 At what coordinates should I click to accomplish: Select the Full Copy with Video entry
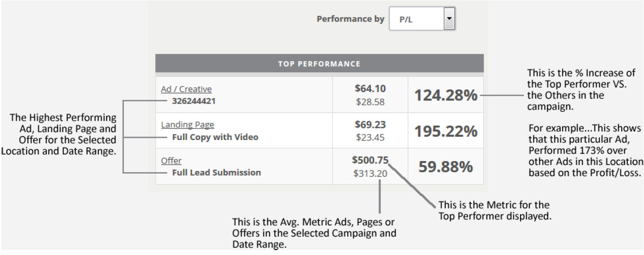click(x=215, y=137)
